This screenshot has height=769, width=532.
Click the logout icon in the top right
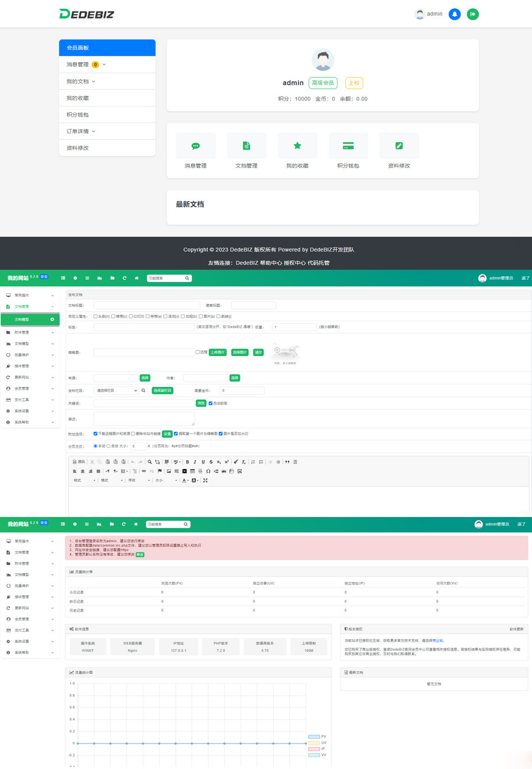click(473, 14)
